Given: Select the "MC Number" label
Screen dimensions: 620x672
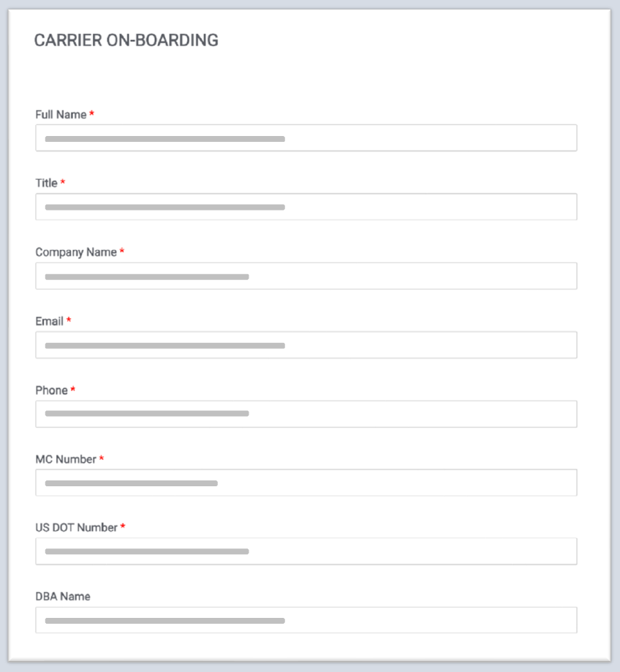Looking at the screenshot, I should (66, 459).
